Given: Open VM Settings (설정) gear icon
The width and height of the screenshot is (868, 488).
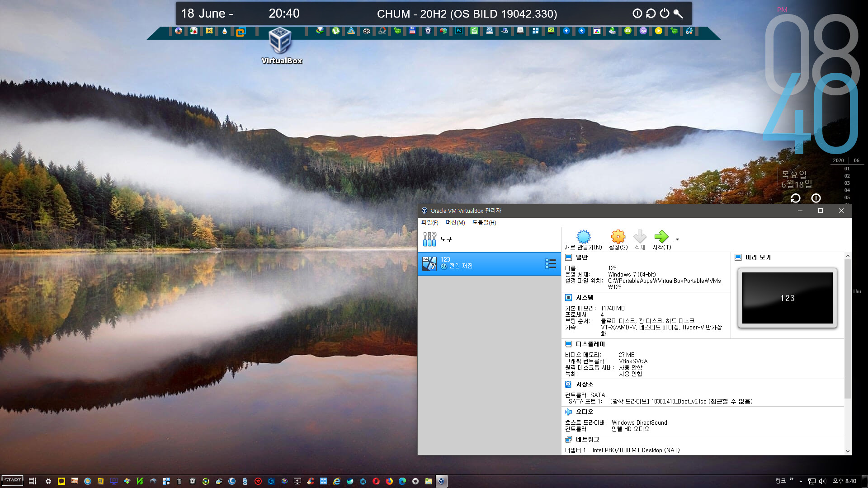Looking at the screenshot, I should (x=618, y=240).
